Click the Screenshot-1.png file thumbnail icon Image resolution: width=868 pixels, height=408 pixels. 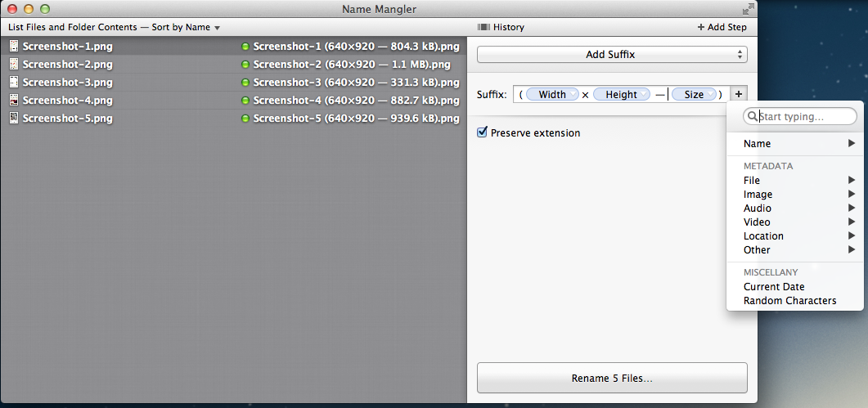click(x=14, y=47)
